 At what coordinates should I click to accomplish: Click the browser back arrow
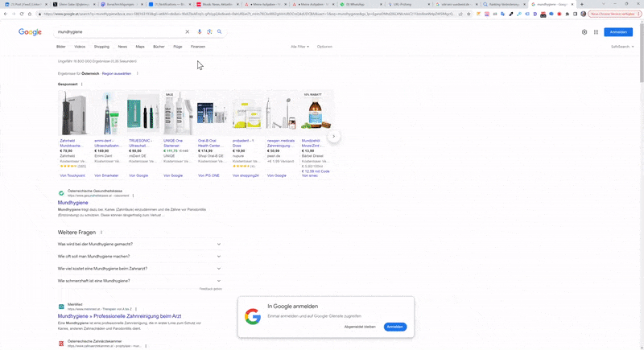6,14
